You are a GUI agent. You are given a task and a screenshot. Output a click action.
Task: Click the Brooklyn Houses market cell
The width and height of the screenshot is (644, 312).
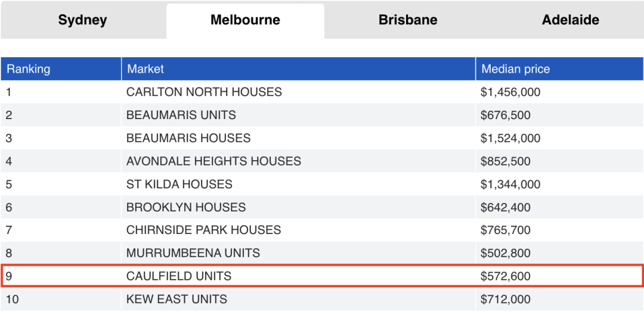(186, 208)
